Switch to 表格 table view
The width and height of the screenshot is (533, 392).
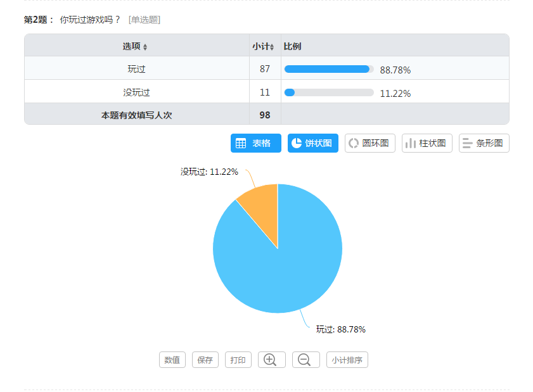point(256,143)
